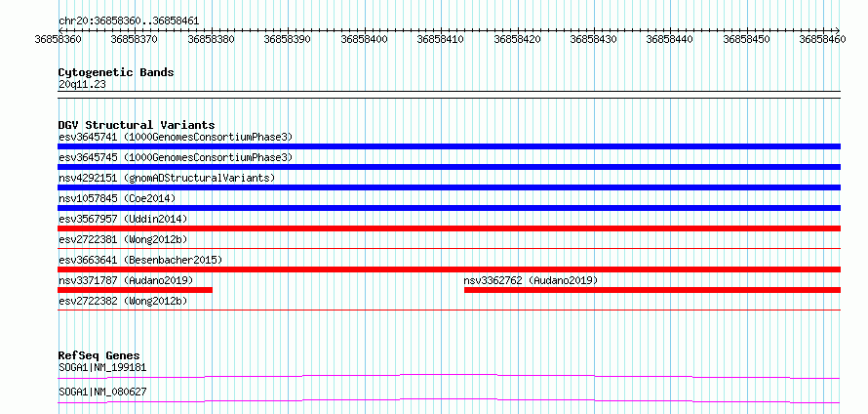Click the 20q11.23 cytogenetic band bar
The width and height of the screenshot is (868, 414).
[x=449, y=95]
